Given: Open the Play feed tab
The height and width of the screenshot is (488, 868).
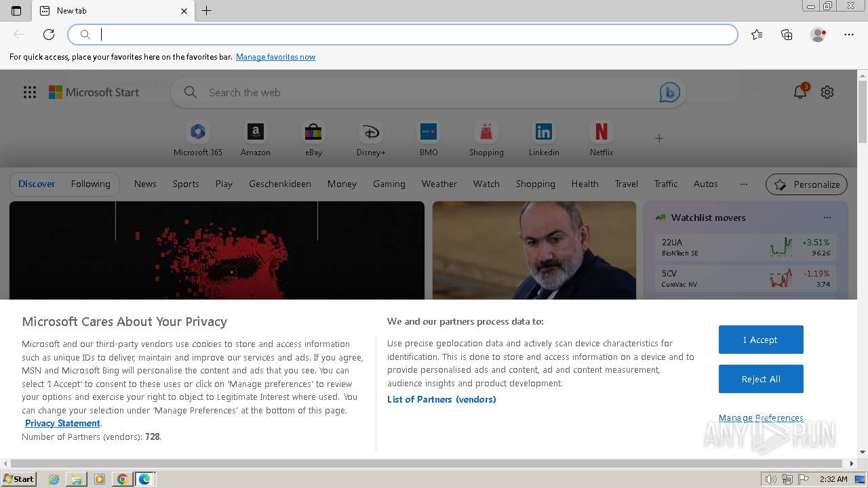Looking at the screenshot, I should pyautogui.click(x=224, y=184).
